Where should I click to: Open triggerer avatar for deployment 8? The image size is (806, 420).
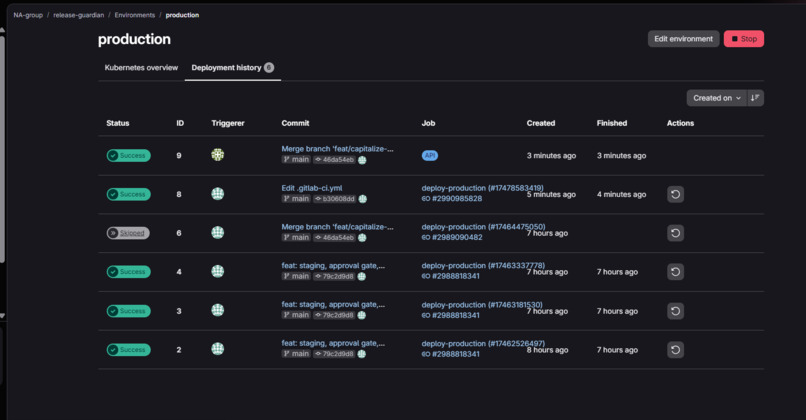pyautogui.click(x=217, y=194)
